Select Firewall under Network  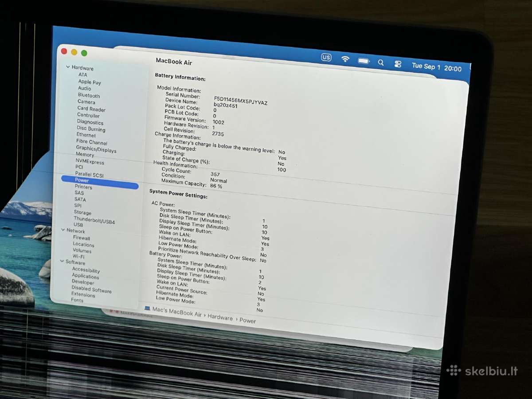tap(82, 238)
